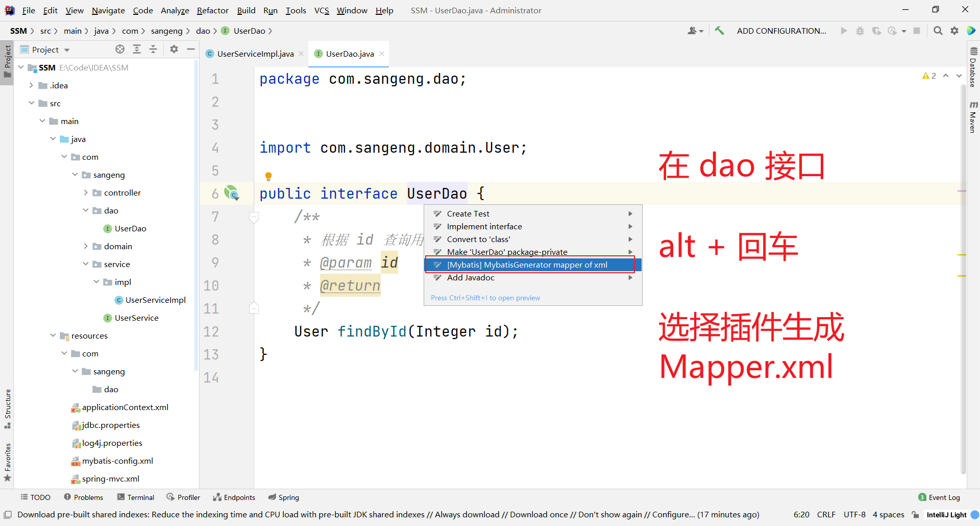Click 4 spaces indent setting
Image resolution: width=980 pixels, height=526 pixels.
tap(888, 515)
